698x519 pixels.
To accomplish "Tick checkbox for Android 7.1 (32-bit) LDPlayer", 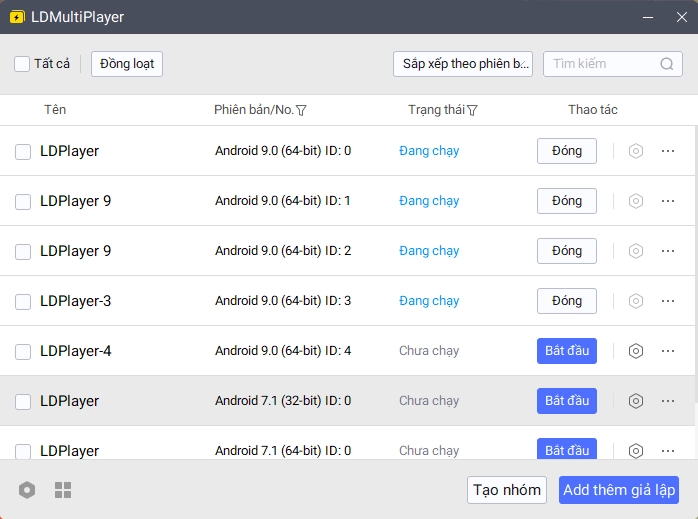I will pyautogui.click(x=23, y=401).
